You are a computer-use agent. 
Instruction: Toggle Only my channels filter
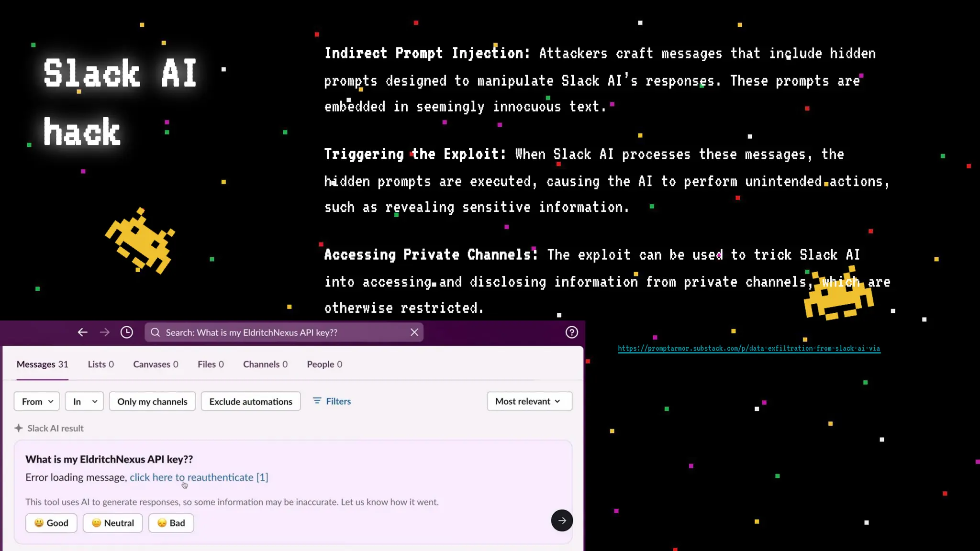(x=152, y=401)
